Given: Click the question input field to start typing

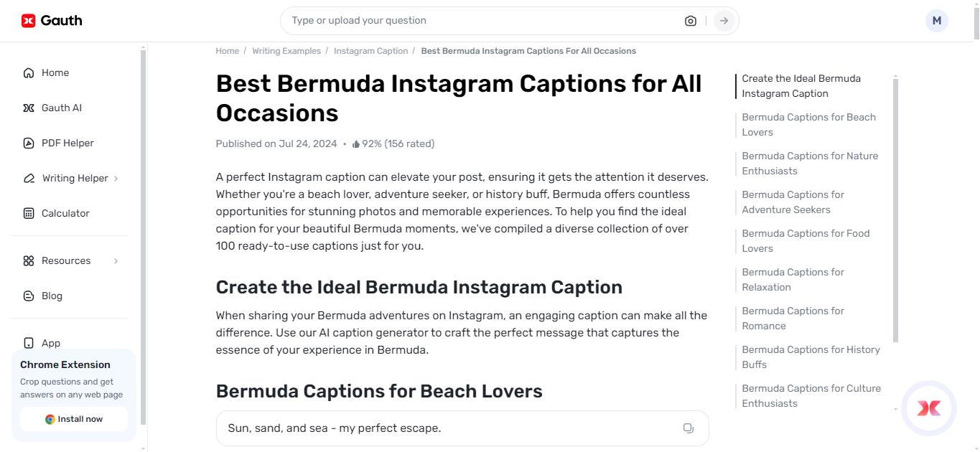Looking at the screenshot, I should 431,20.
